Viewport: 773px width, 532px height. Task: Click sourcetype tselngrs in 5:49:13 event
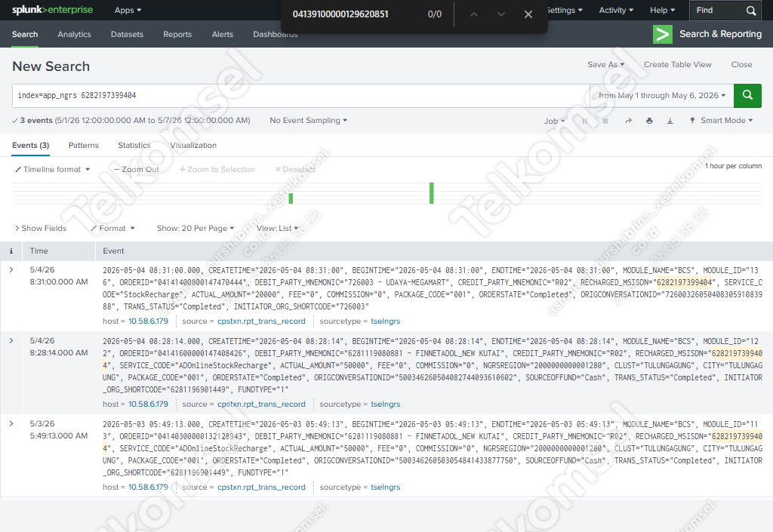click(386, 487)
